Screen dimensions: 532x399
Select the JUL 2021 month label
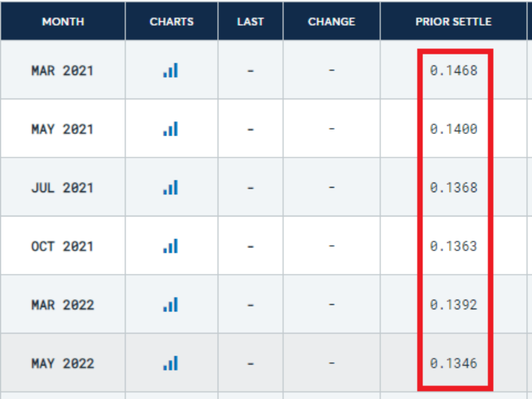63,188
